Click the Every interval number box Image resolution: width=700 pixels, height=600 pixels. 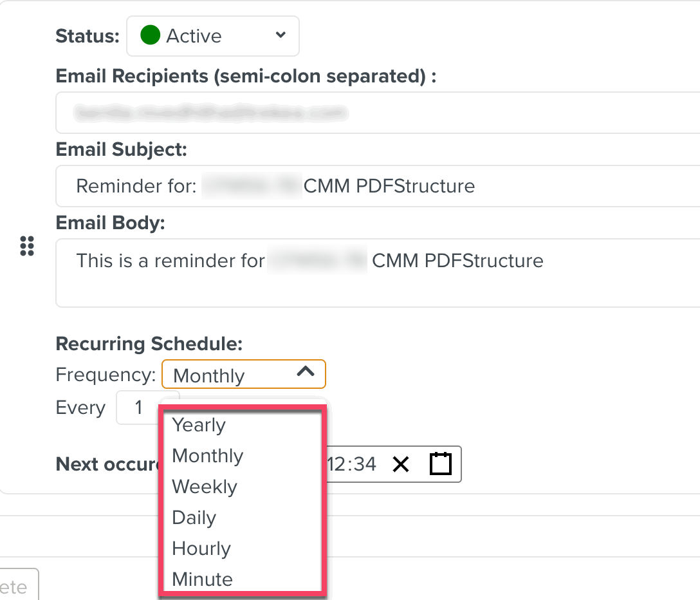pos(138,408)
